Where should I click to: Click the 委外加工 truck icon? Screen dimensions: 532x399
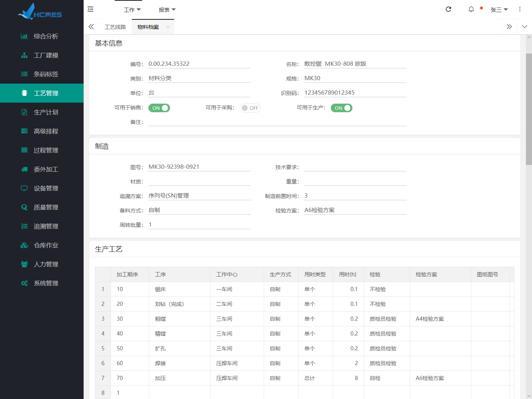[24, 169]
